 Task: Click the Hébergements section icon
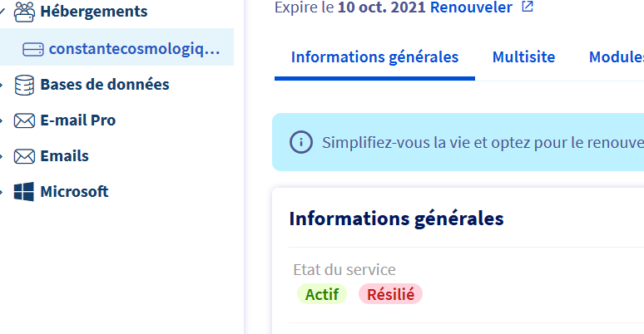tap(24, 12)
